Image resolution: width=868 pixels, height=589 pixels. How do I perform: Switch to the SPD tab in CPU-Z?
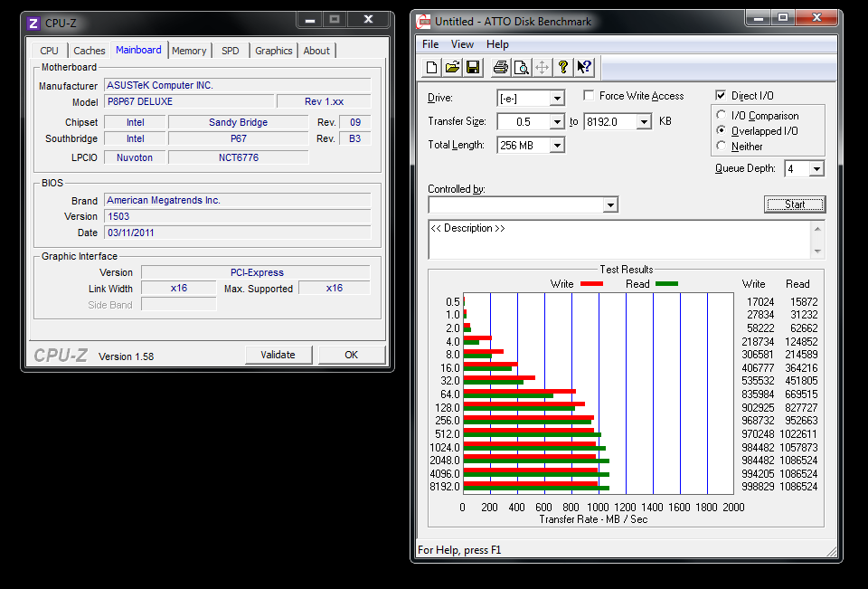(231, 51)
